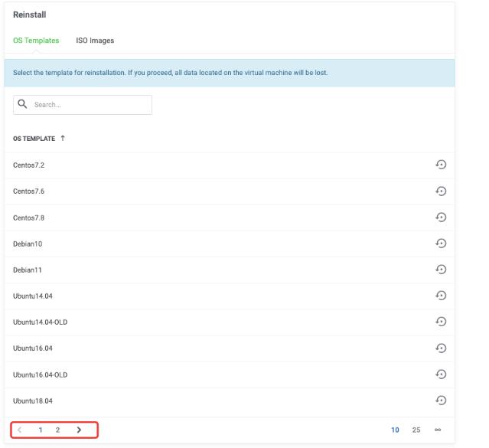
Task: Click reinstall icon for Debian10
Action: coord(441,243)
